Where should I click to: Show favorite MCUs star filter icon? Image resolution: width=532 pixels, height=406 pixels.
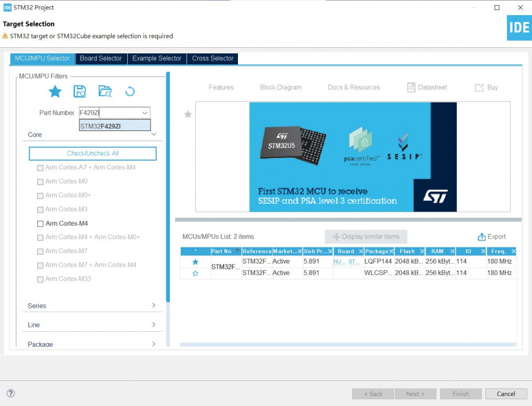tap(55, 91)
